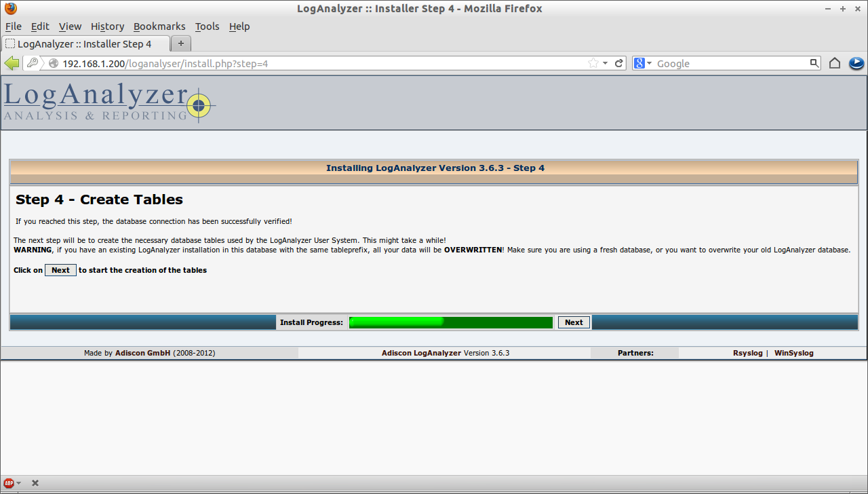
Task: Open Adblock Plus icon in add-on bar
Action: [x=9, y=483]
